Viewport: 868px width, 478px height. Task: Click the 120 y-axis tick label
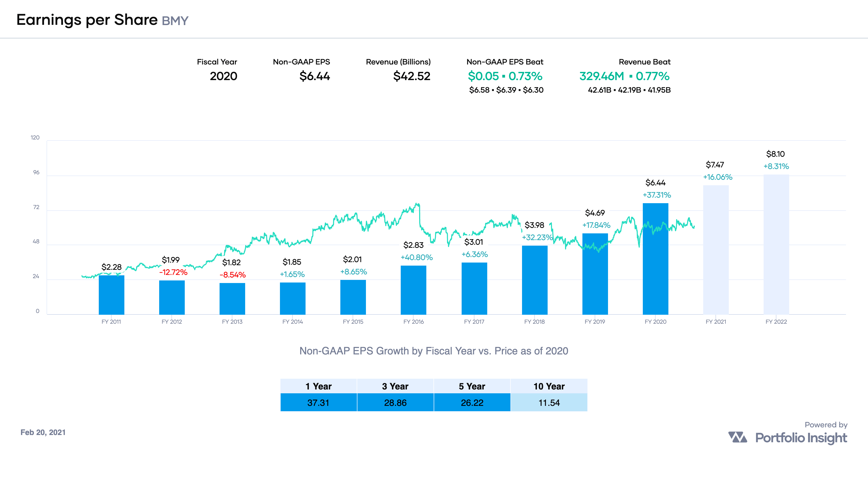[35, 137]
